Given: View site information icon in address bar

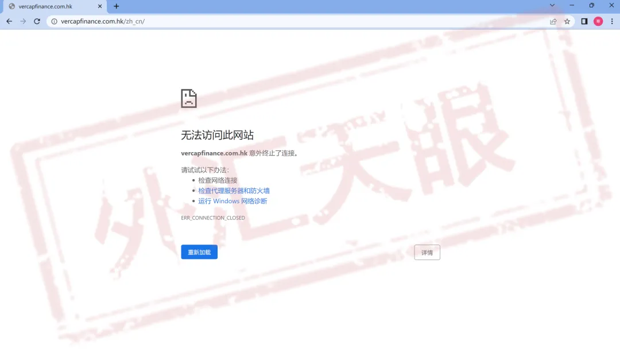Looking at the screenshot, I should 54,21.
